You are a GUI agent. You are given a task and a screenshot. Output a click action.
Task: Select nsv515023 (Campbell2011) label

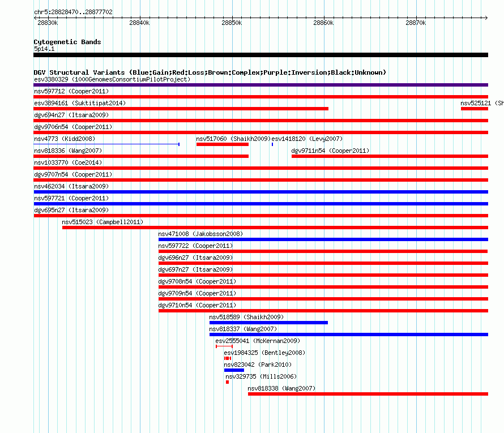(102, 222)
